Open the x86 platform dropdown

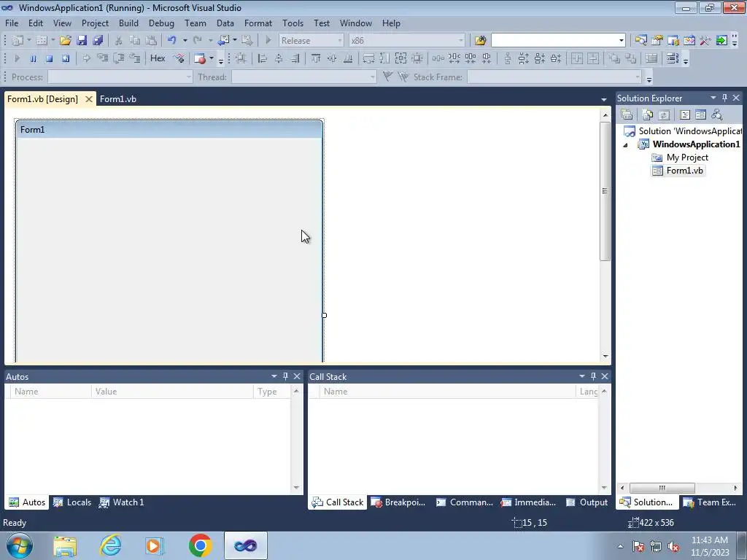click(461, 41)
